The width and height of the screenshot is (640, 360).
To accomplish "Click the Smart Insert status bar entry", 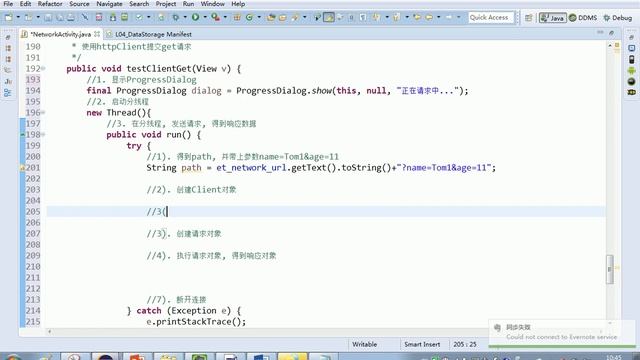I will [x=422, y=344].
